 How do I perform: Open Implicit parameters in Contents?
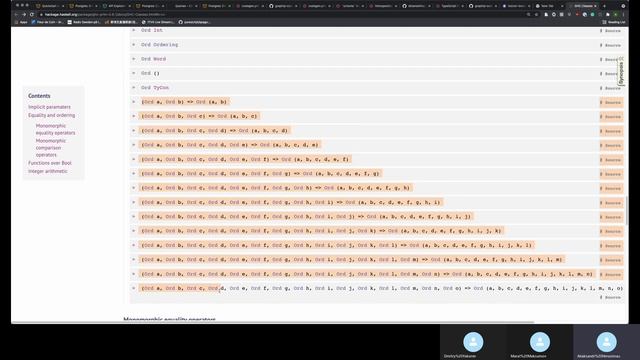pyautogui.click(x=49, y=107)
